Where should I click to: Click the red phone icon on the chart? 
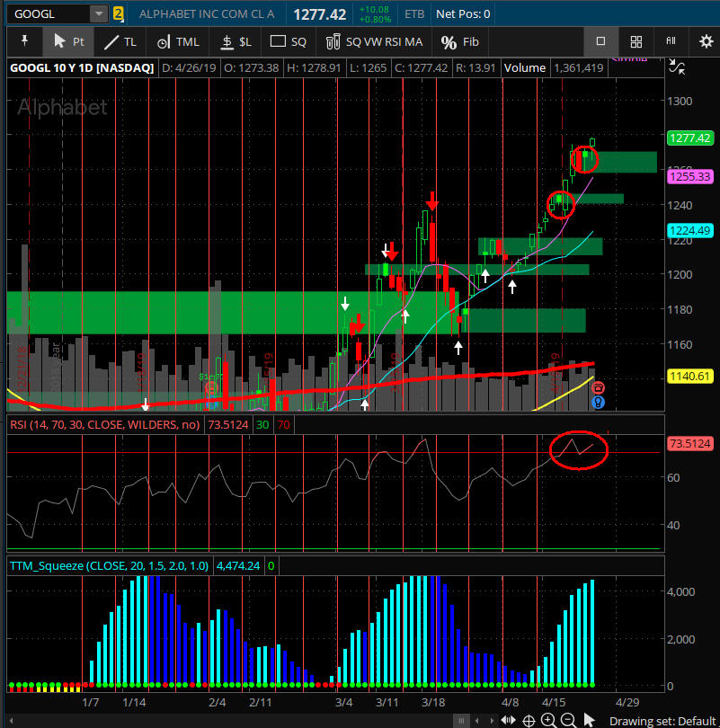pos(599,387)
